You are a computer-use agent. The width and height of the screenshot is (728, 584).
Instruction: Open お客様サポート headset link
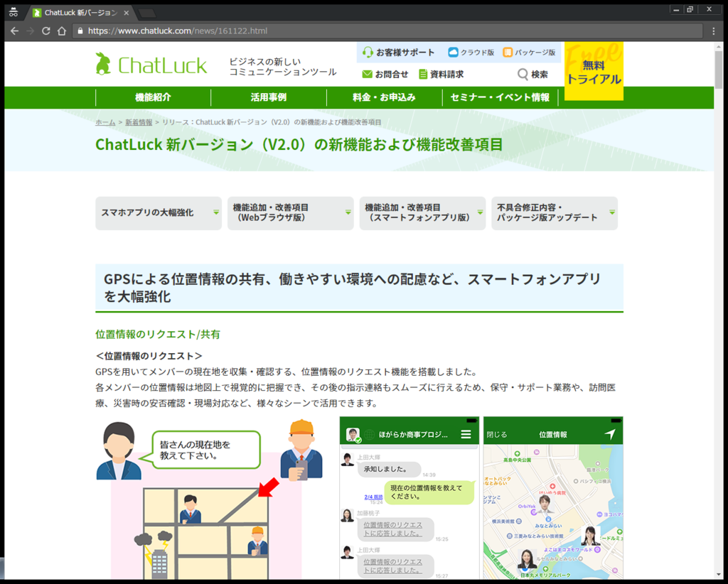[x=399, y=53]
